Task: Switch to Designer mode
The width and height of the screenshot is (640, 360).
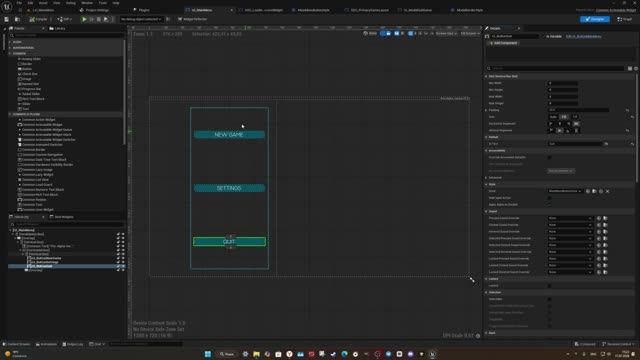Action: [595, 19]
